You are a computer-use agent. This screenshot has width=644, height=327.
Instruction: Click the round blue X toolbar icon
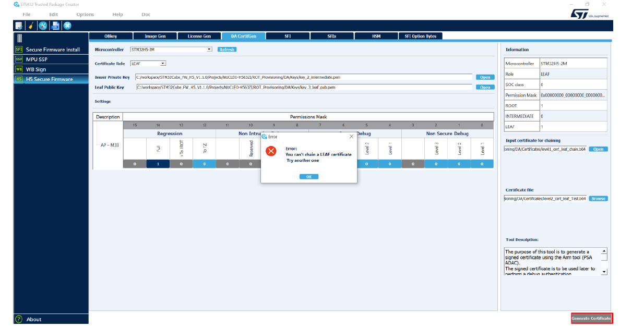(67, 25)
